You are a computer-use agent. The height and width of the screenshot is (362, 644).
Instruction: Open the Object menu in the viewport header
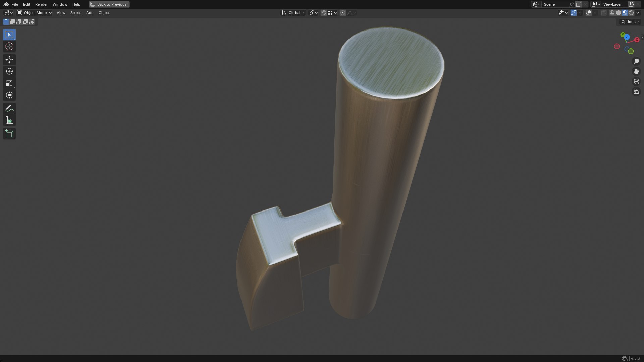tap(104, 13)
